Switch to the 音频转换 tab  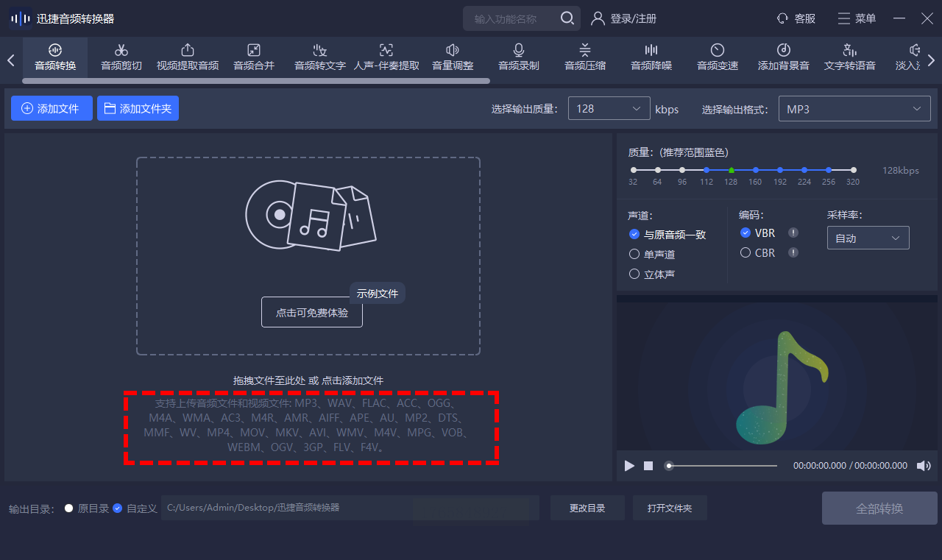(55, 57)
